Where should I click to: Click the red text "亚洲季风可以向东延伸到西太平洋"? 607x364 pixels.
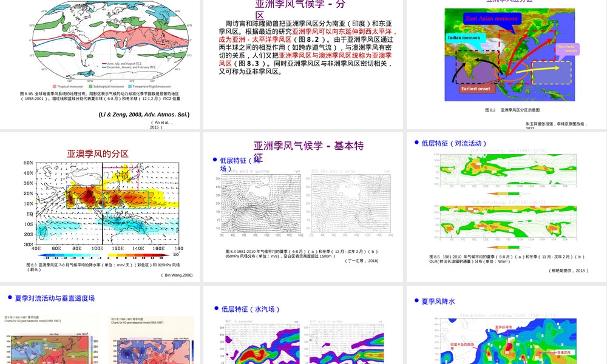coord(344,32)
